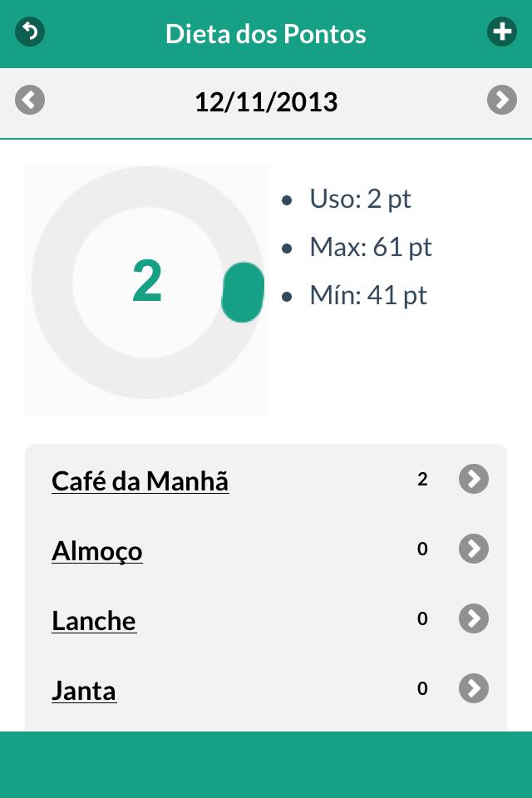The height and width of the screenshot is (798, 532).
Task: Click the date 12/11/2013
Action: pyautogui.click(x=266, y=102)
